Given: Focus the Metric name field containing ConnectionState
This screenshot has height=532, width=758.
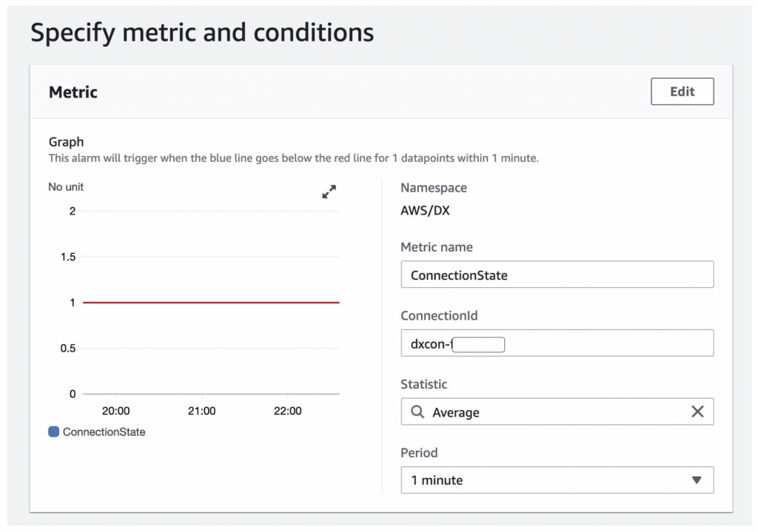Looking at the screenshot, I should pos(557,275).
